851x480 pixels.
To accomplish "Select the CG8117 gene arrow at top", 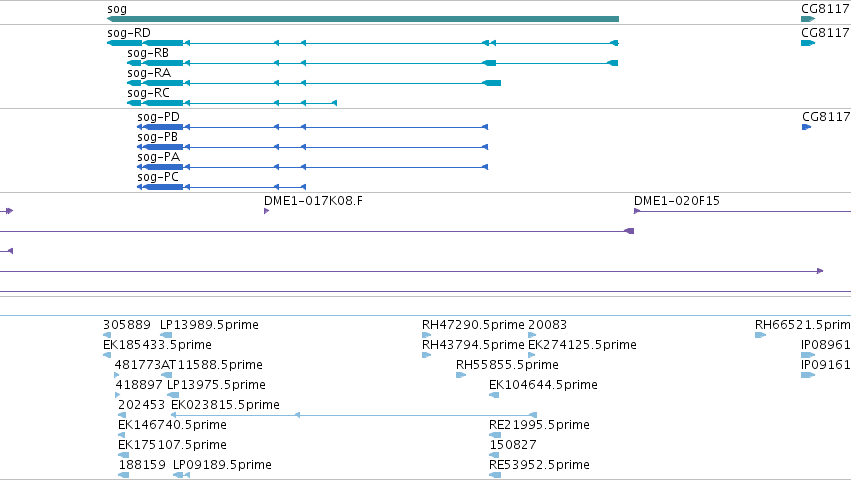I will point(808,19).
